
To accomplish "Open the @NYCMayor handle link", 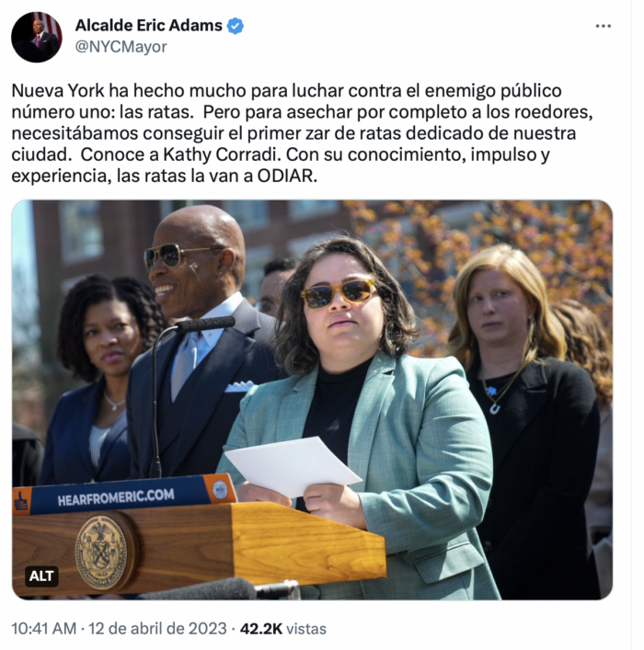I will pyautogui.click(x=121, y=46).
